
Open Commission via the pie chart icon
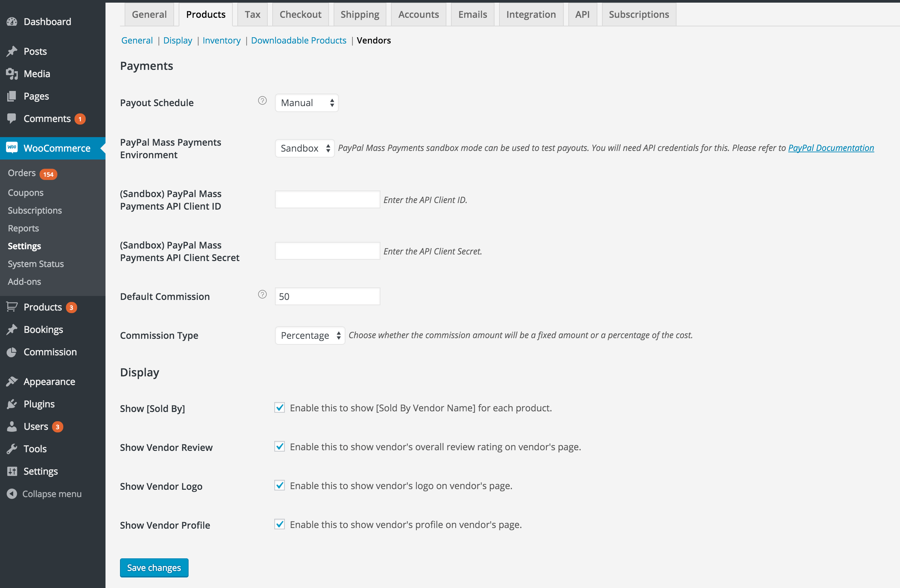click(x=12, y=352)
